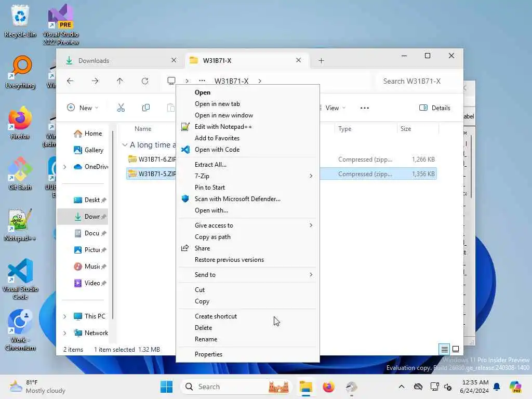Add a new Explorer tab

[321, 60]
